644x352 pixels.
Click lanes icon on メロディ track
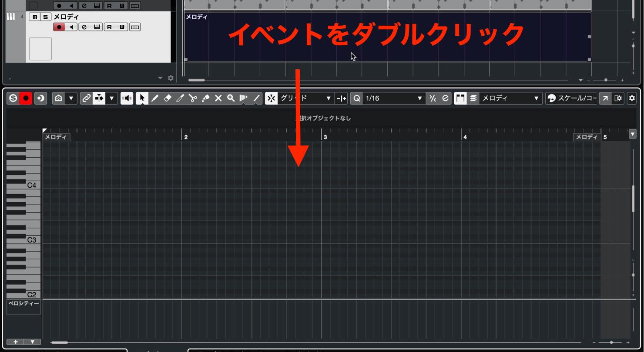[x=135, y=27]
